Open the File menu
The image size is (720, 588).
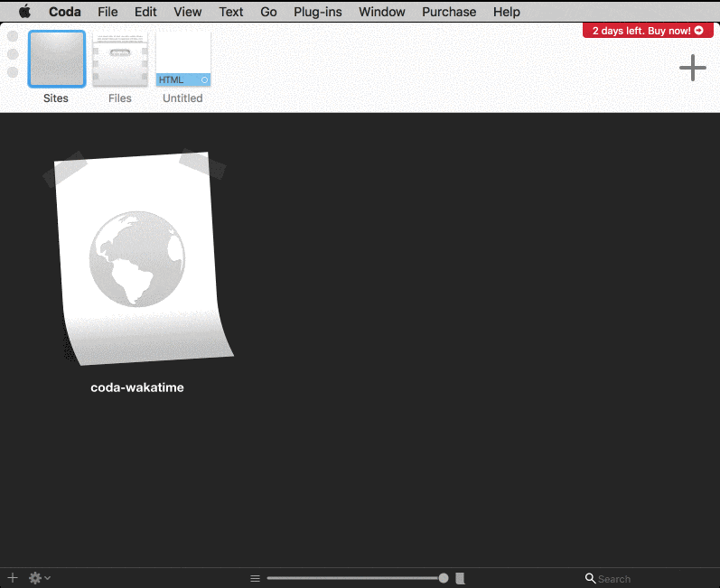coord(108,12)
